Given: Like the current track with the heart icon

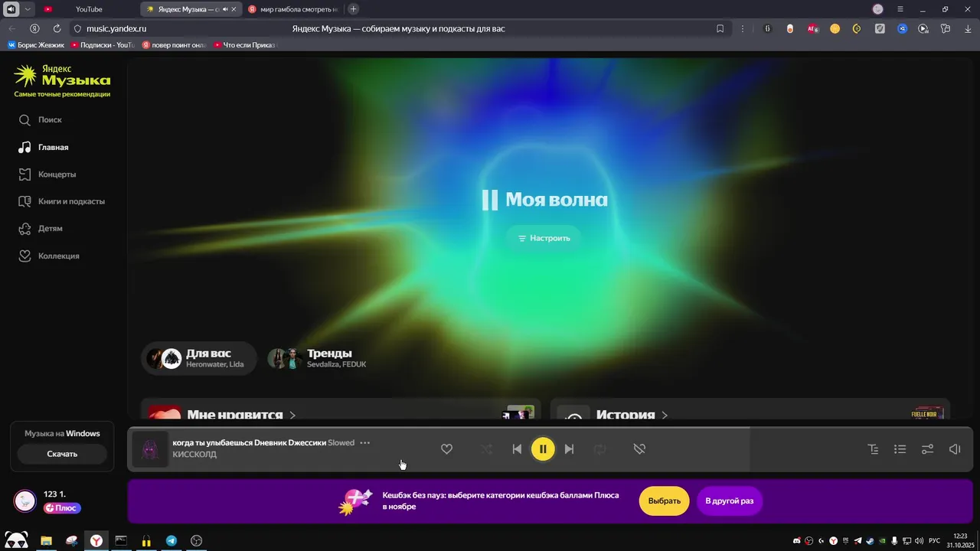Looking at the screenshot, I should click(x=446, y=449).
